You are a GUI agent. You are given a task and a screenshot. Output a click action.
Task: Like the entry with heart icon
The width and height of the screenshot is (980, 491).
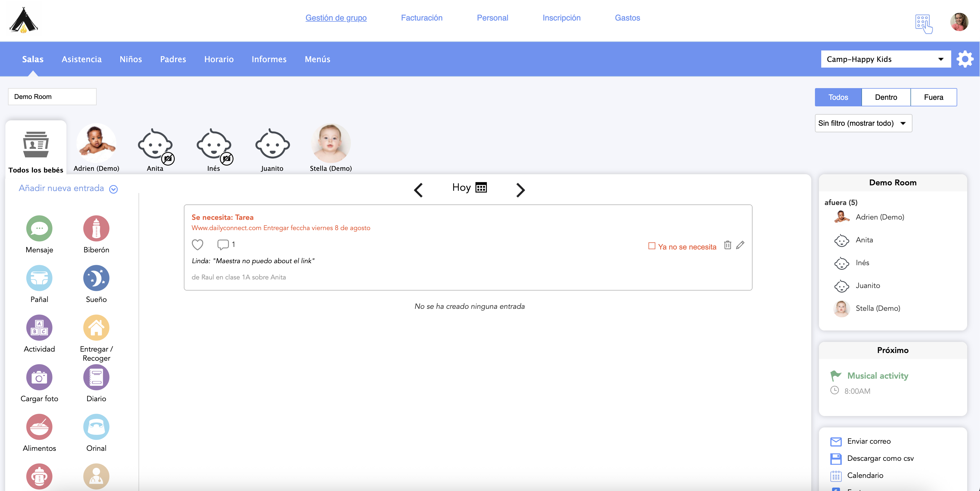point(197,244)
